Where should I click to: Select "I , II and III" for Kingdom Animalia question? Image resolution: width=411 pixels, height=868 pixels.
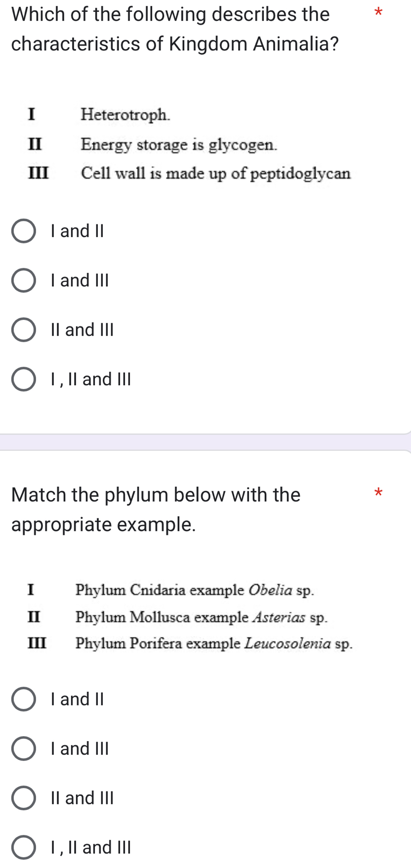pyautogui.click(x=23, y=379)
